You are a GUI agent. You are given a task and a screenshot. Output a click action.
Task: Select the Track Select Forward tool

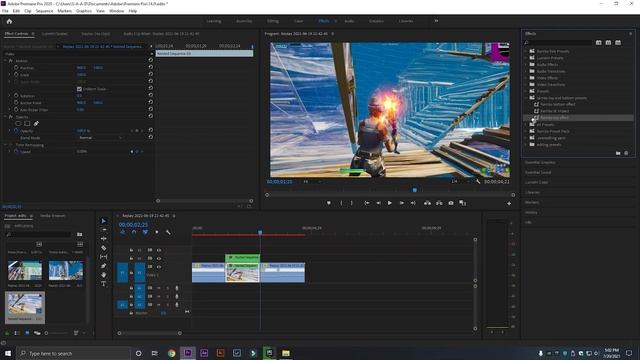point(104,230)
